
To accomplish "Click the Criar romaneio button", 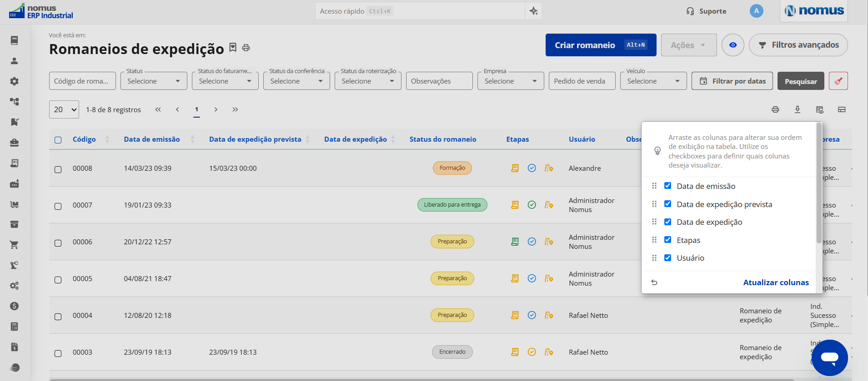I will point(601,45).
